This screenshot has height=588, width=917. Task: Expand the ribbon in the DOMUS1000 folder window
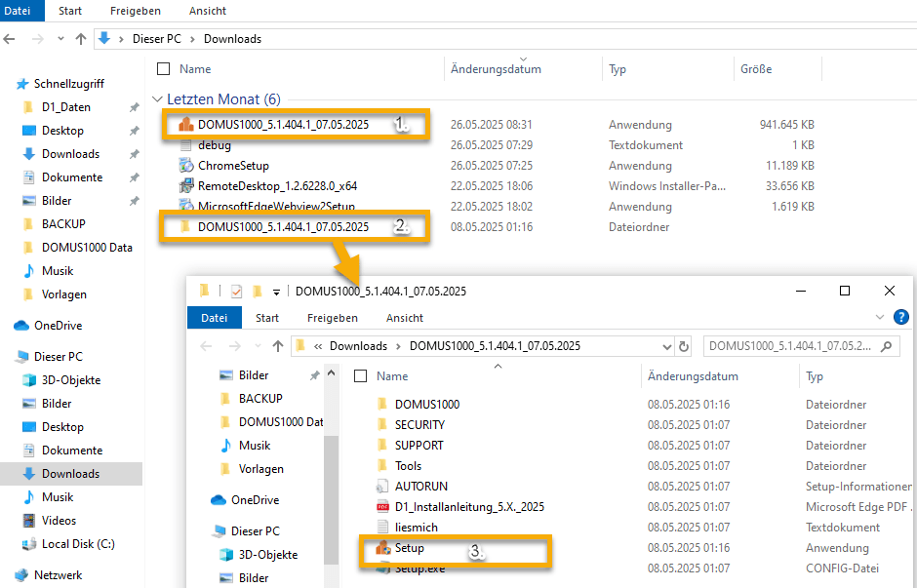point(880,317)
